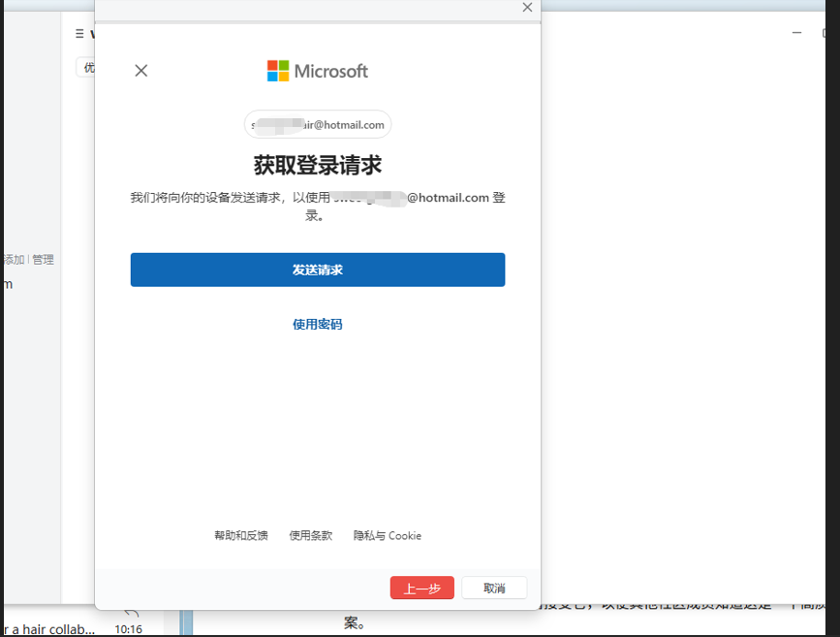Open the 隐私与 Cookie link
This screenshot has height=637, width=840.
(388, 535)
